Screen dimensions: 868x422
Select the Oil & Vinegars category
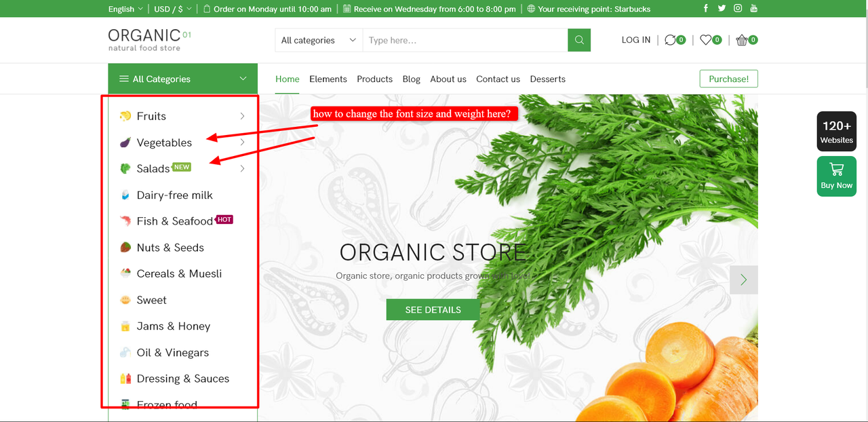tap(173, 352)
